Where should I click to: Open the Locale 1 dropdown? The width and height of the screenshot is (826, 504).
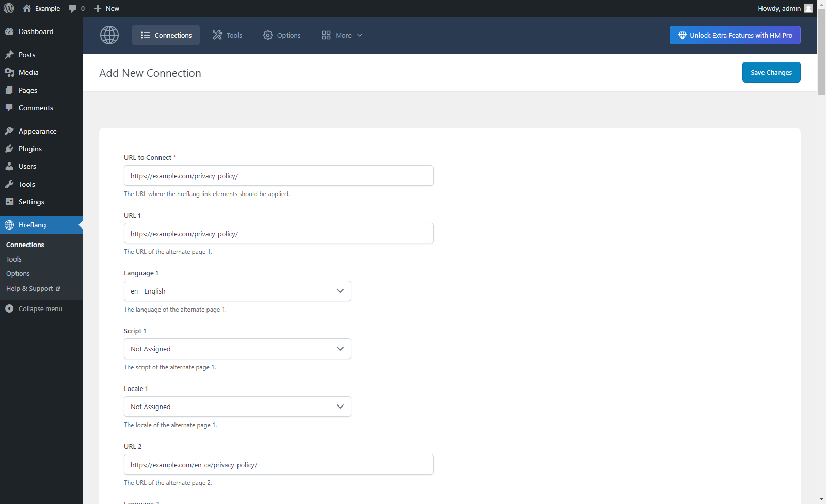coord(237,407)
